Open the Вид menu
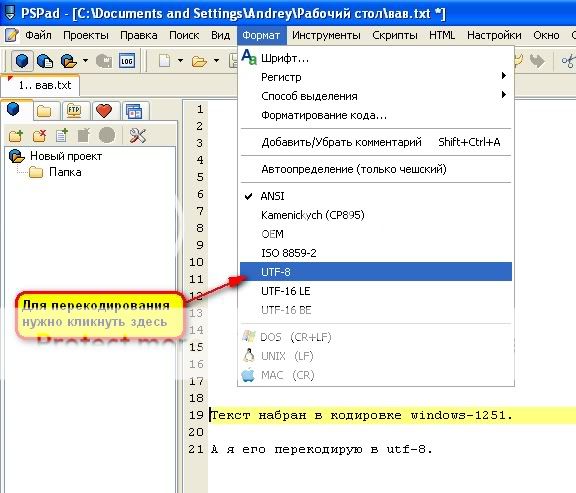 click(x=220, y=35)
